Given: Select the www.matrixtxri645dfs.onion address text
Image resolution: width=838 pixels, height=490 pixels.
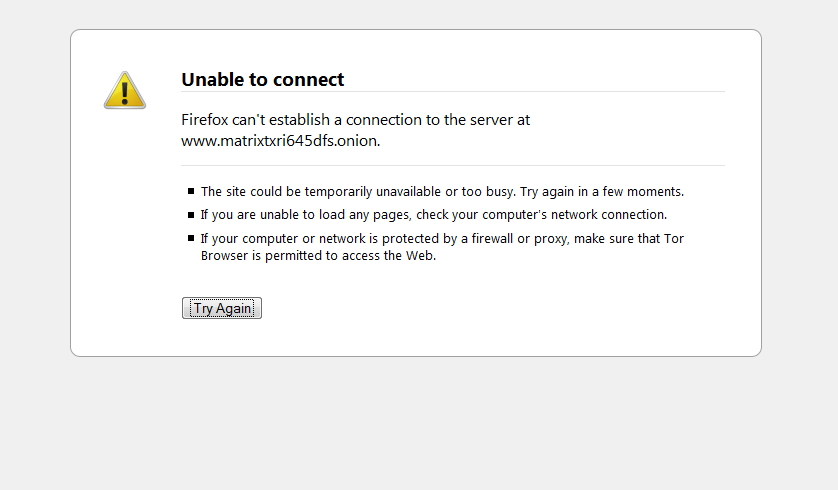Looking at the screenshot, I should click(280, 141).
